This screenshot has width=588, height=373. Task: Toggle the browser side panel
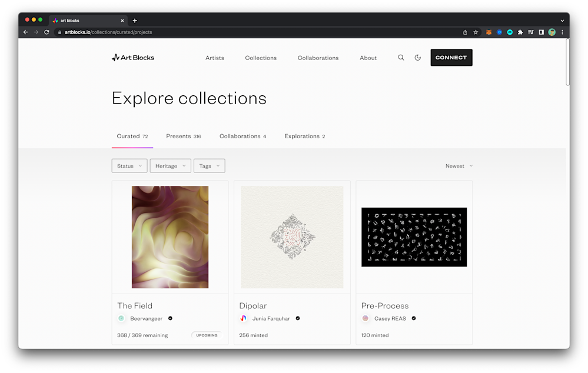tap(541, 32)
